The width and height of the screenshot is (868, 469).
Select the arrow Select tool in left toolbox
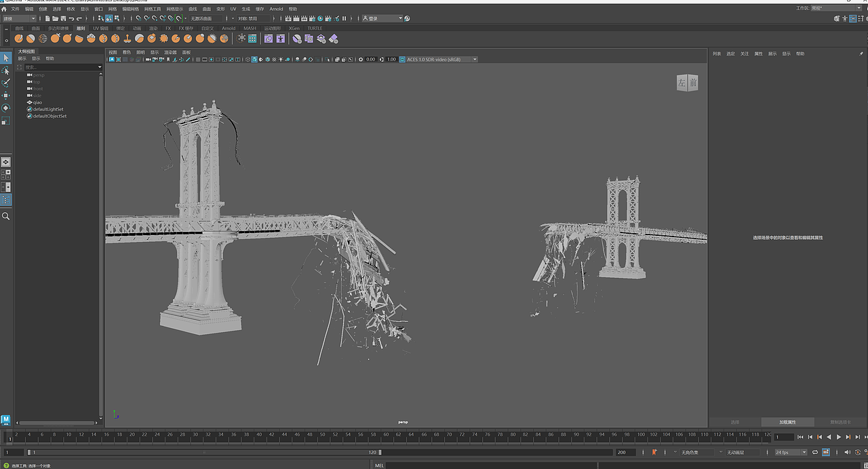(5, 58)
